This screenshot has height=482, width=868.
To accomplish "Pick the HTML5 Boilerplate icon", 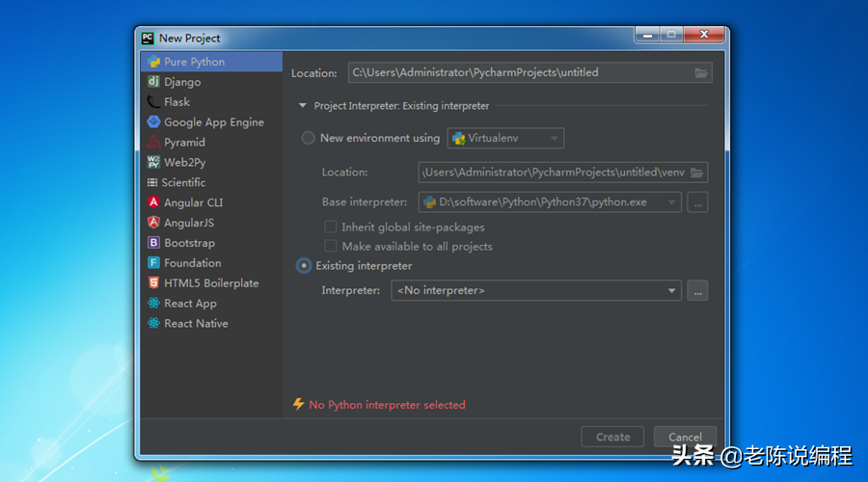I will click(x=154, y=283).
